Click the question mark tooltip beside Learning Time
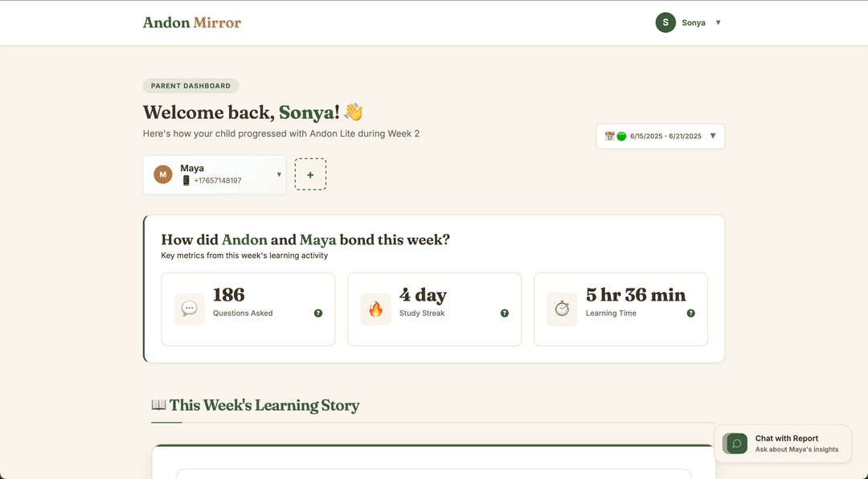Image resolution: width=868 pixels, height=479 pixels. (690, 313)
